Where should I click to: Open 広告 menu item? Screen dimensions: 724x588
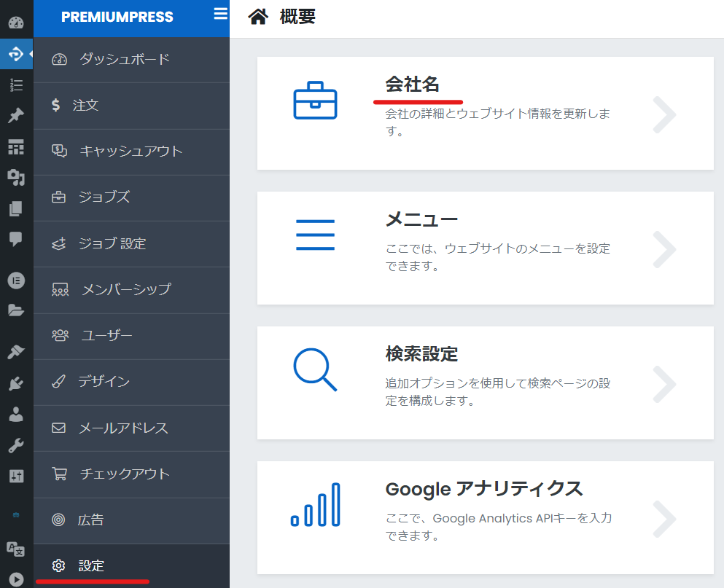[131, 521]
